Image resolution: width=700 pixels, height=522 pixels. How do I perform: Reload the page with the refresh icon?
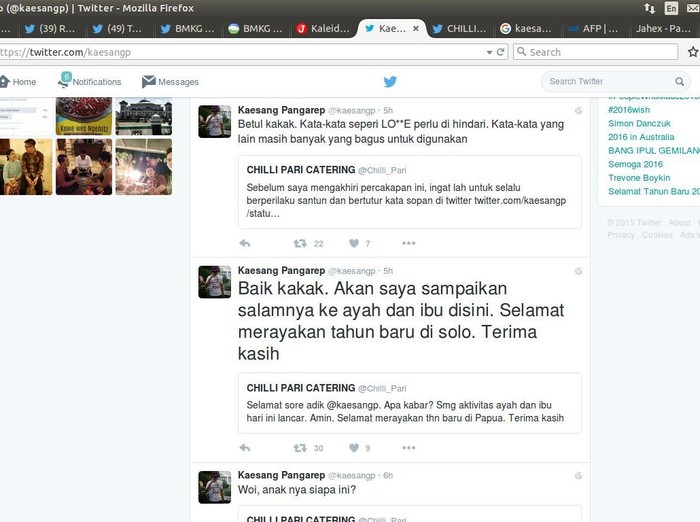click(x=500, y=52)
